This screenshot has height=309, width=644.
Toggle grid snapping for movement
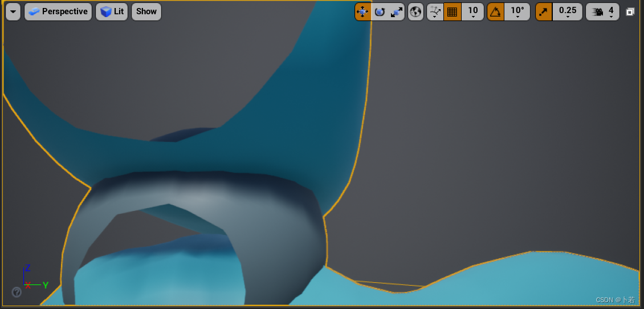click(452, 12)
